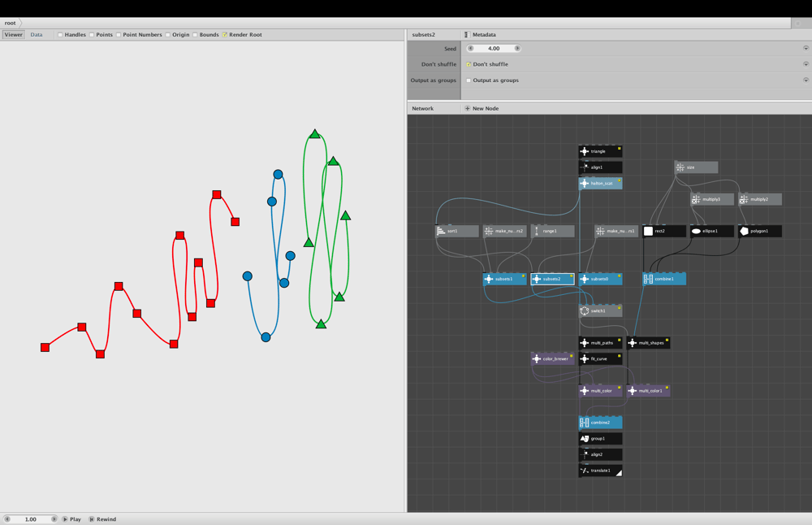Rewind the animation
Image resolution: width=812 pixels, height=525 pixels.
[102, 518]
